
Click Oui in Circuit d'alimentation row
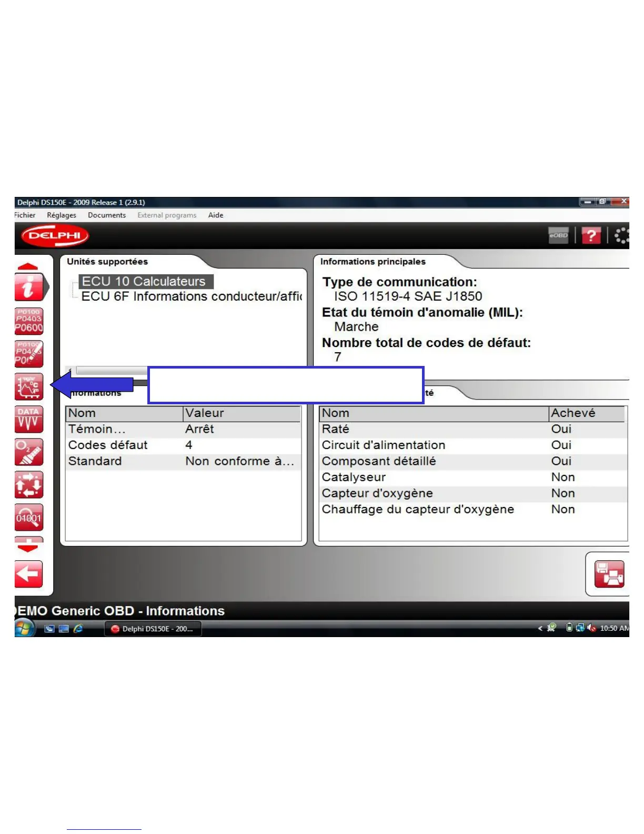[561, 445]
